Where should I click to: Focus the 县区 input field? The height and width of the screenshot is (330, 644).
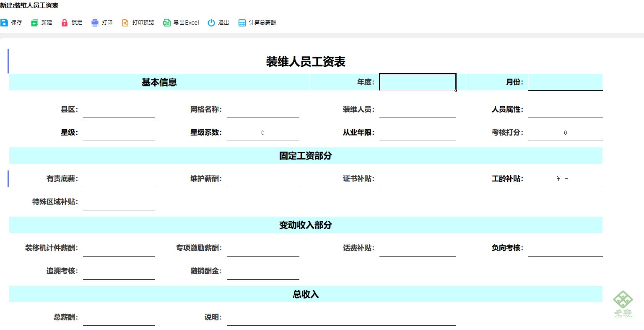(119, 109)
